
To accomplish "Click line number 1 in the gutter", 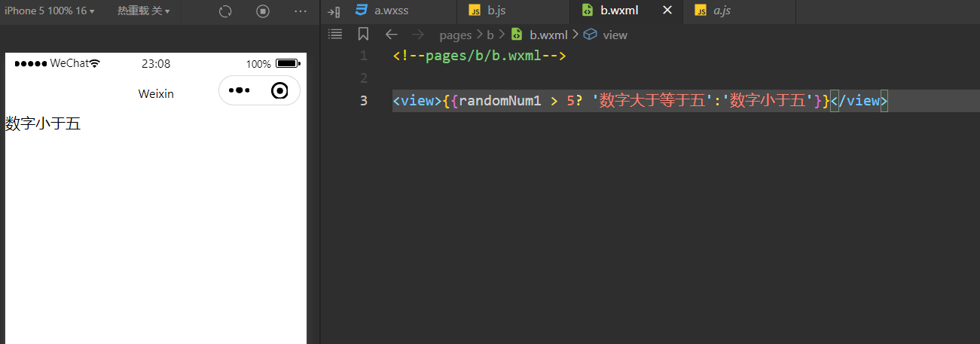I will coord(364,56).
